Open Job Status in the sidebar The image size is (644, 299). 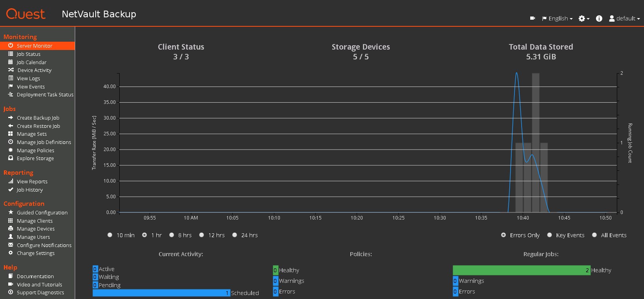pos(28,54)
